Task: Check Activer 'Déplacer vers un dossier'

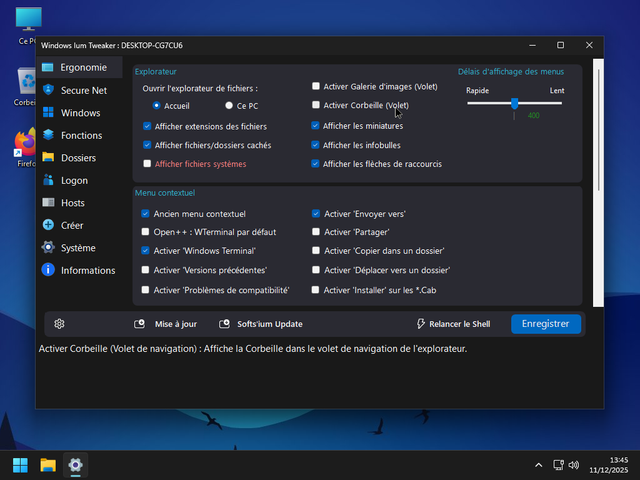Action: coord(316,270)
